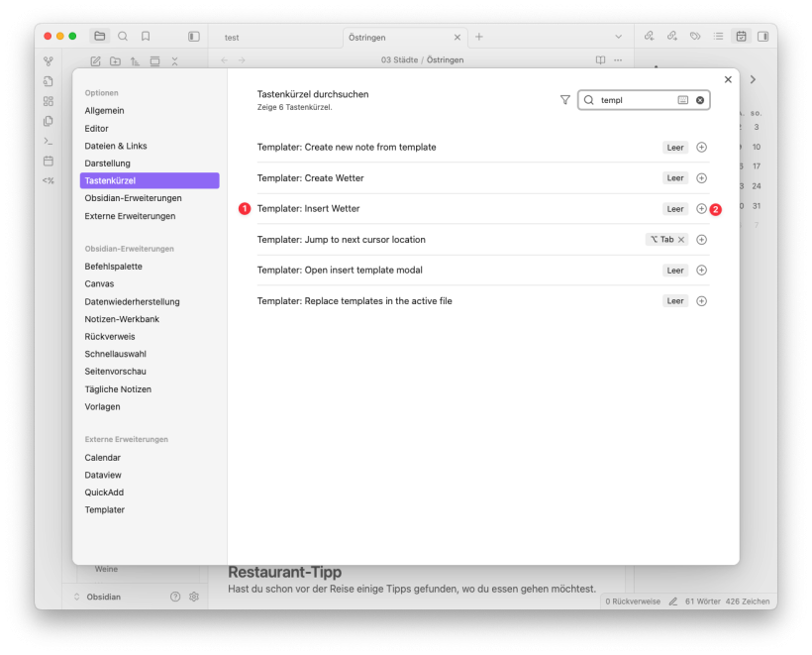Open Externe Erweiterungen entry under Optionen
Image resolution: width=812 pixels, height=655 pixels.
tap(150, 216)
